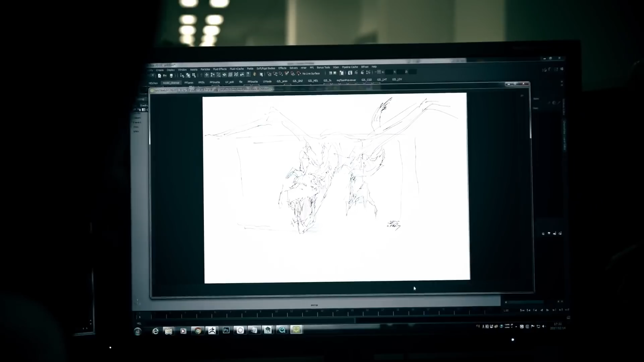This screenshot has height=362, width=644.
Task: Switch to the GZL_anim shelf tab
Action: click(282, 81)
